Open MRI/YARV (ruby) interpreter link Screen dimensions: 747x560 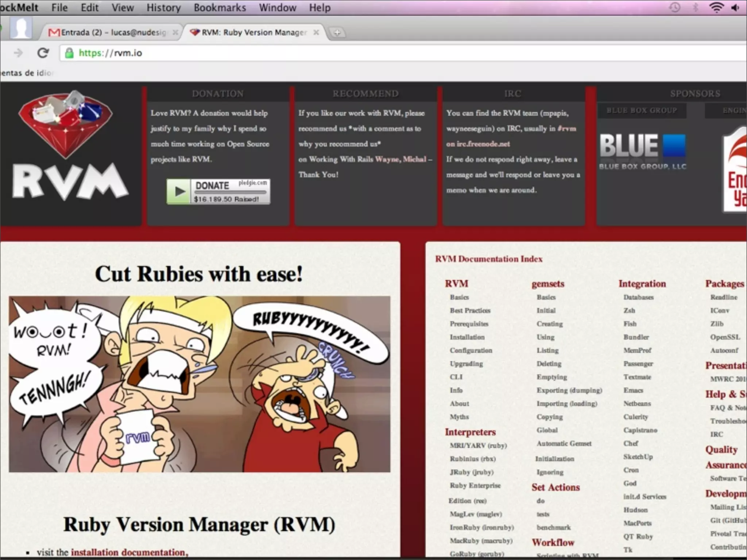[478, 446]
